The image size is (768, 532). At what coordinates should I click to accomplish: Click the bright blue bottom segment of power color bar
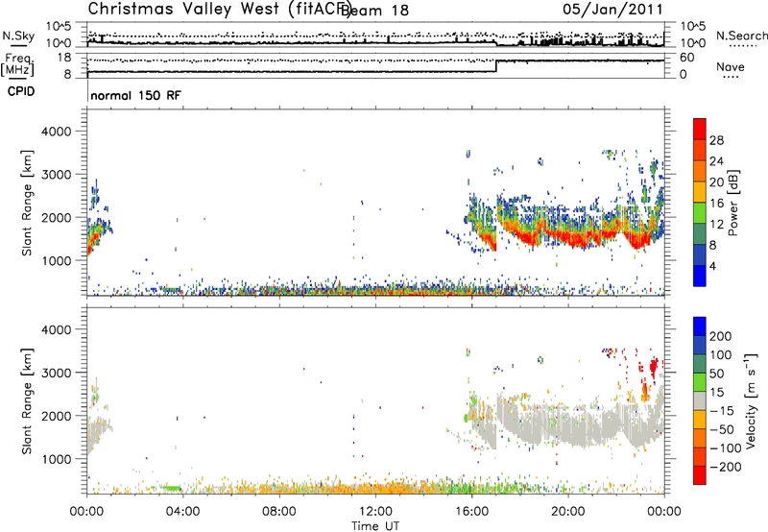(700, 276)
